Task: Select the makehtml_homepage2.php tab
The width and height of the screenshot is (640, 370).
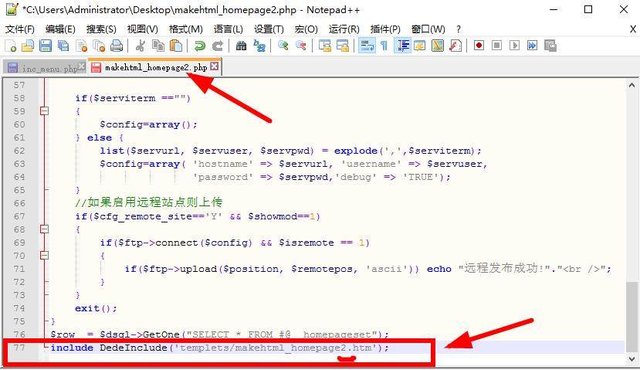Action: click(x=156, y=67)
